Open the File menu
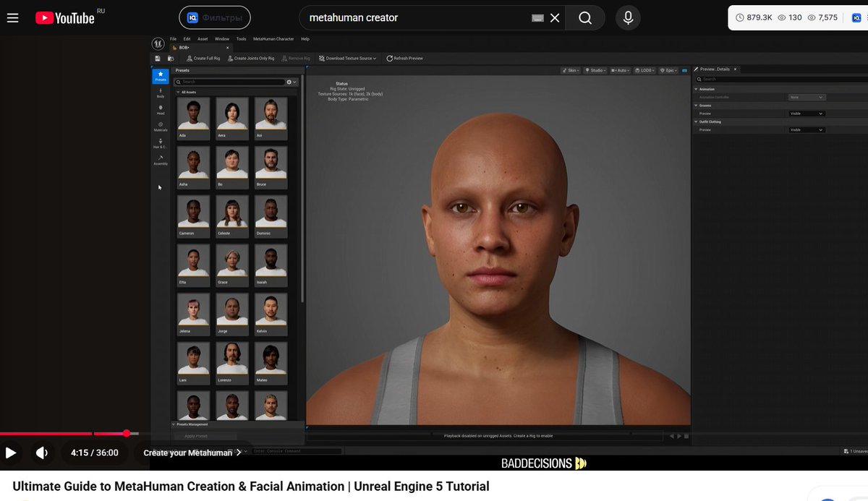Screen dimensions: 868x501 pos(173,39)
